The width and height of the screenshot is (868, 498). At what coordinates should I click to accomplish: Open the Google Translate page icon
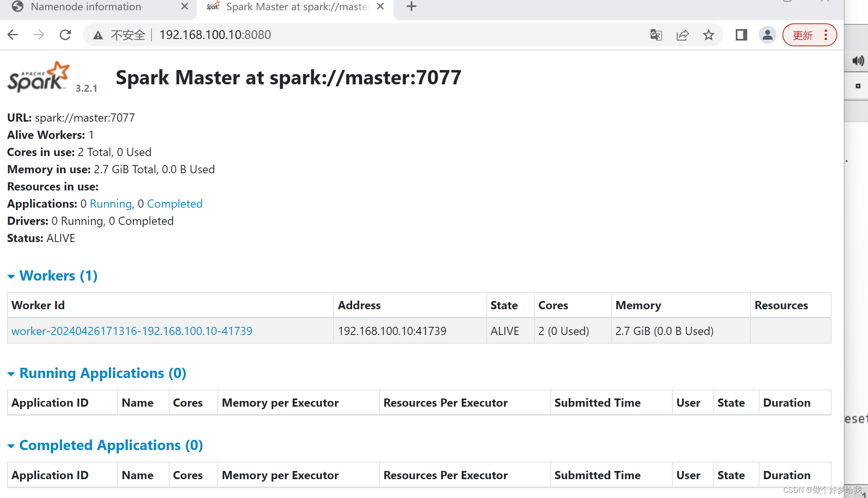click(x=656, y=35)
